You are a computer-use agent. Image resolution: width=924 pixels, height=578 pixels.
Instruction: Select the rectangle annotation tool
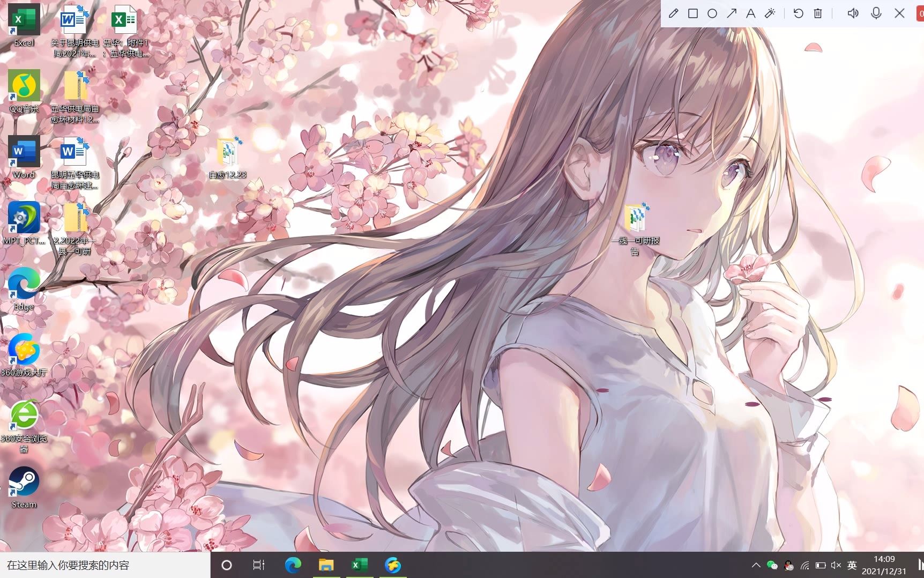(693, 13)
